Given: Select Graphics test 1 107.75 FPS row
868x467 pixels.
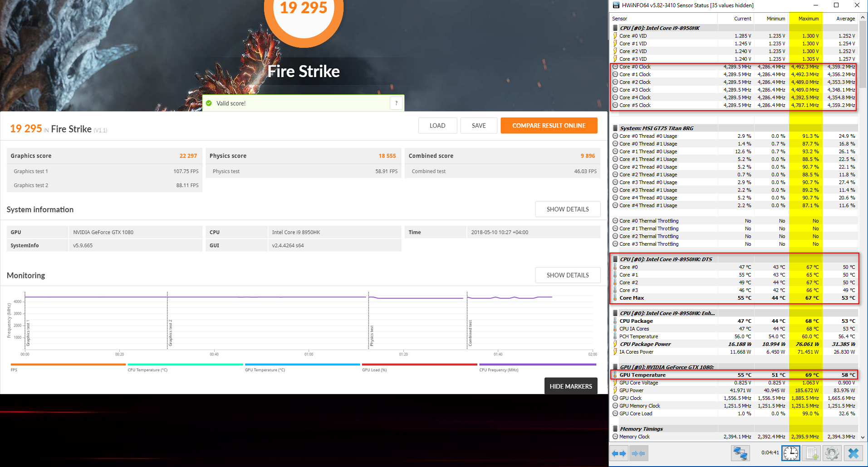Looking at the screenshot, I should tap(105, 171).
